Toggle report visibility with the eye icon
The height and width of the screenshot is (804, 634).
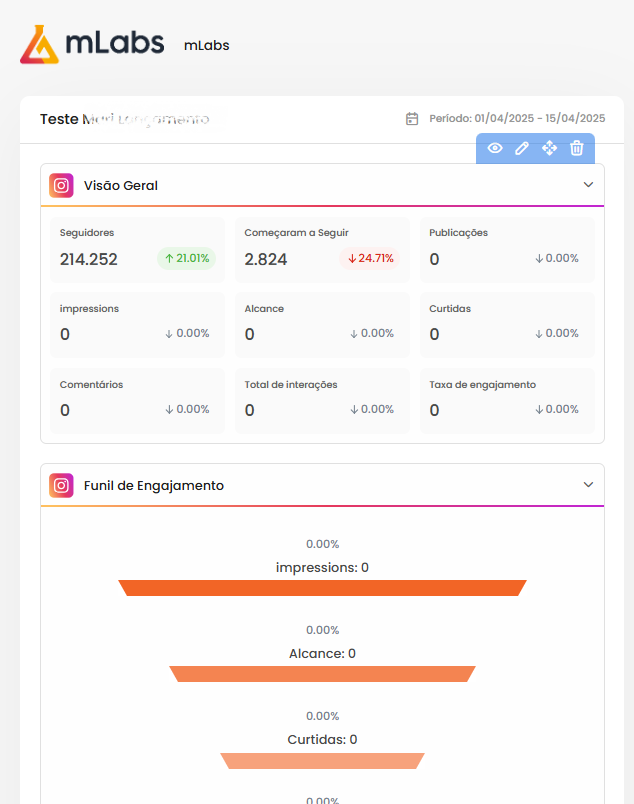point(494,148)
